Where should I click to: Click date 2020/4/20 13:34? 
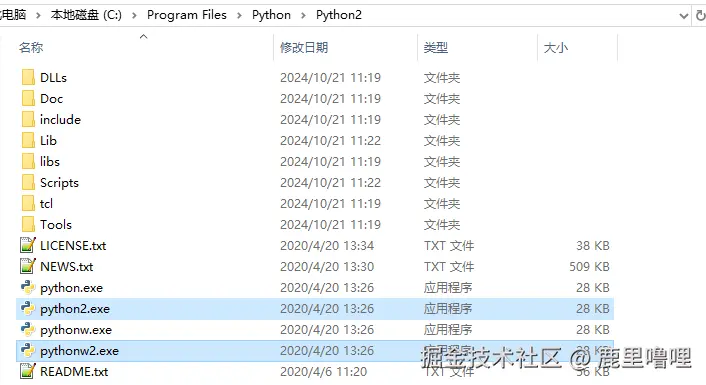[327, 246]
